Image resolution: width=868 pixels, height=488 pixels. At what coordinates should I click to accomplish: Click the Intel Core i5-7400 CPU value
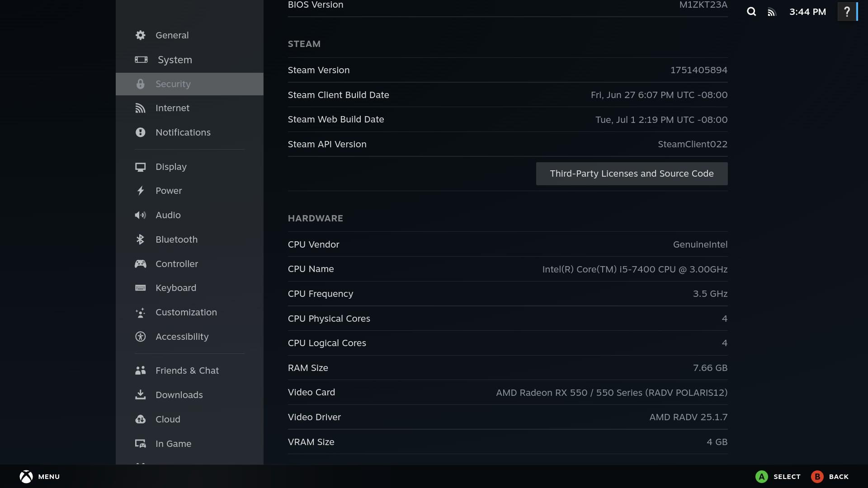[635, 269]
